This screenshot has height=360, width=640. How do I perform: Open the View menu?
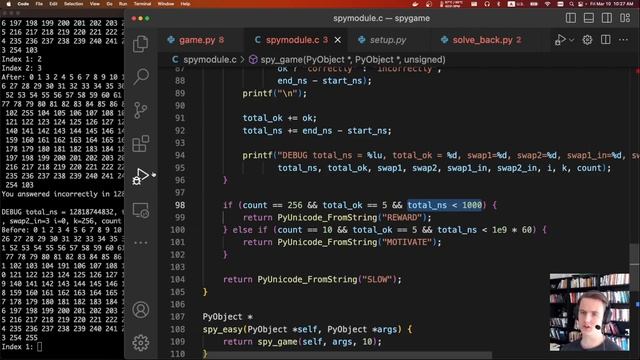(x=95, y=4)
